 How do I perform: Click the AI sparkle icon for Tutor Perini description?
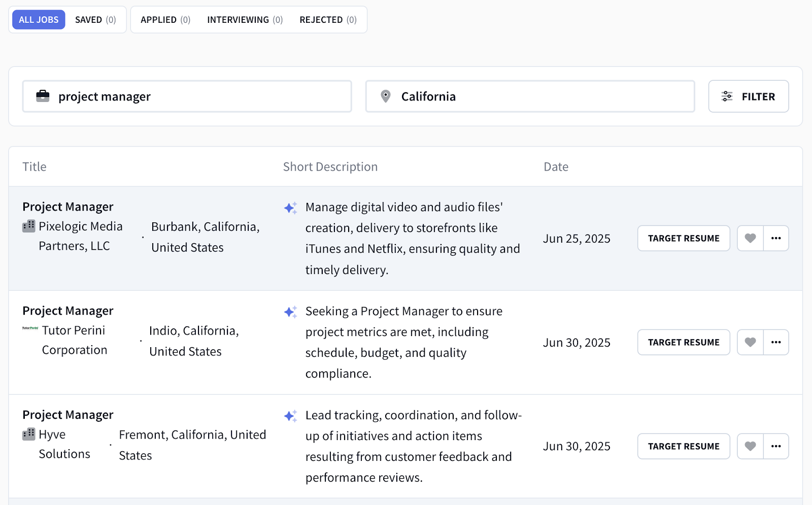290,312
